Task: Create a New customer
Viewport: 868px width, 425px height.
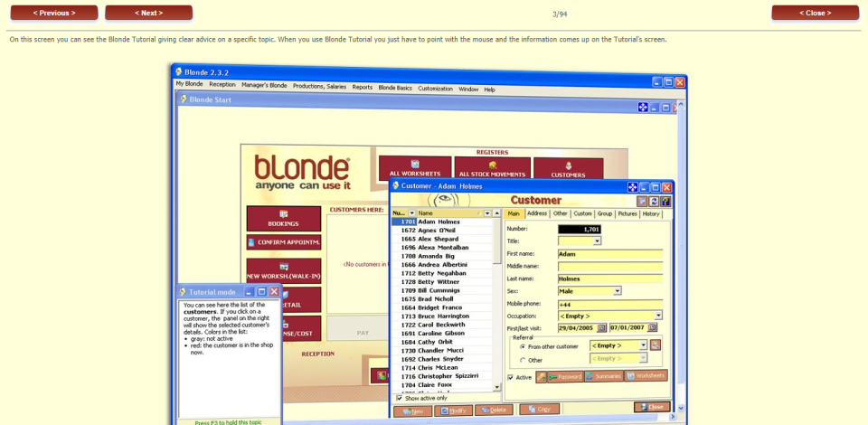Action: [412, 411]
